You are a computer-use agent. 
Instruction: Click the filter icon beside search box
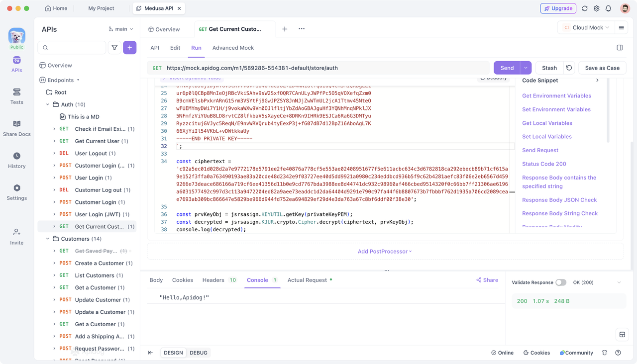coord(114,48)
